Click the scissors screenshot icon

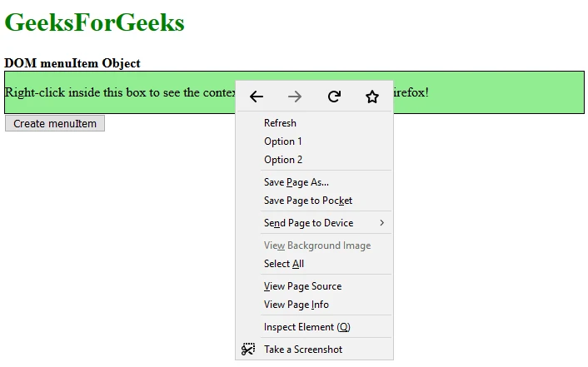tap(248, 349)
